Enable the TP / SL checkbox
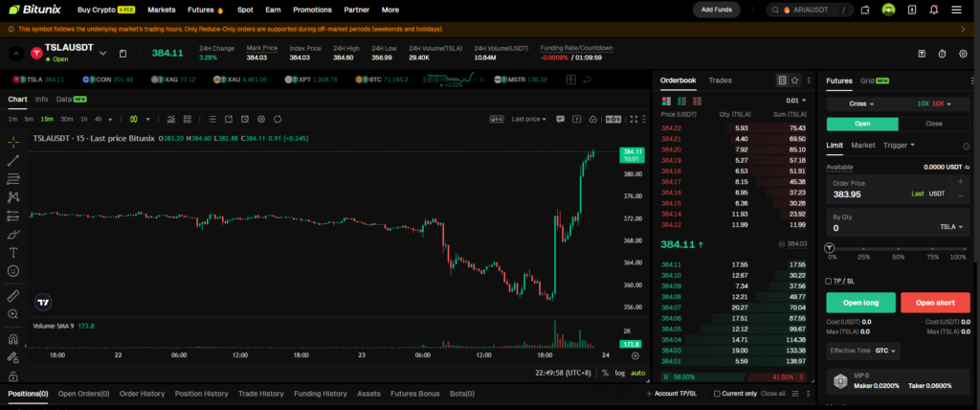This screenshot has width=980, height=410. [x=828, y=281]
